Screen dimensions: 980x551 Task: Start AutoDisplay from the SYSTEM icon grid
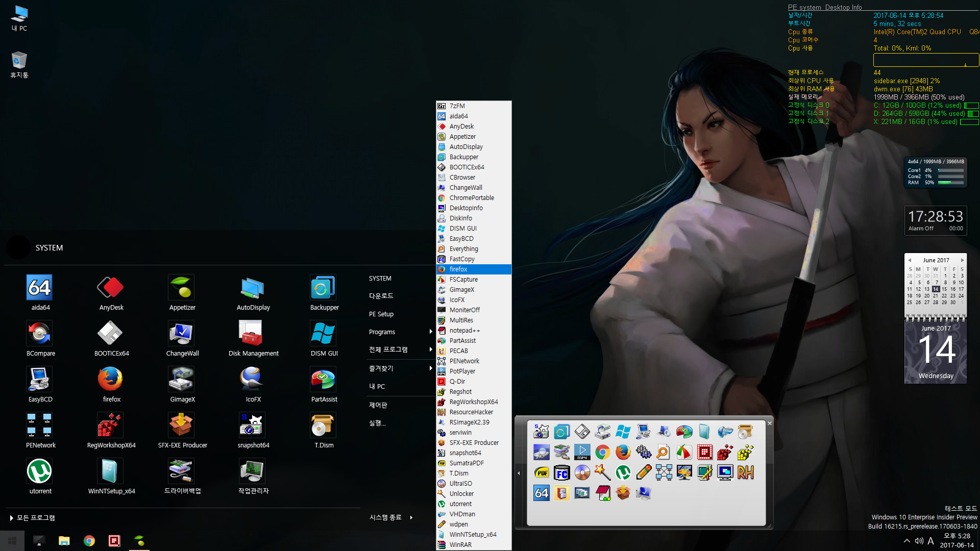[x=253, y=293]
